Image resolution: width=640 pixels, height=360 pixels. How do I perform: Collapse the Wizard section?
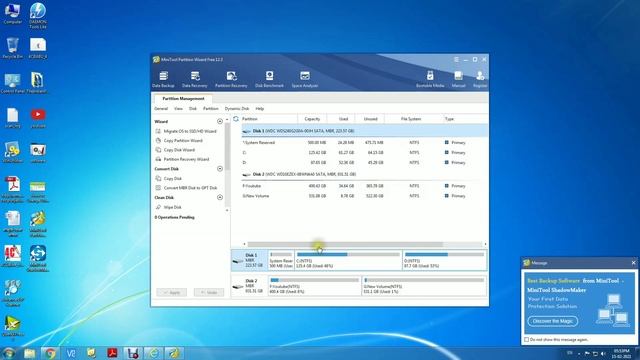coord(220,122)
